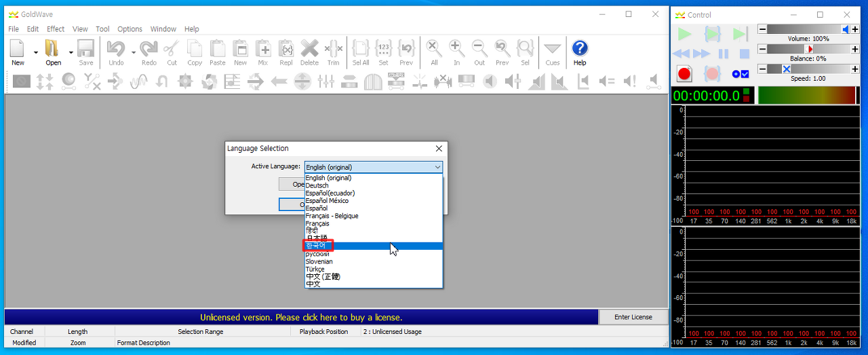Click the Speed slider in Control
The width and height of the screenshot is (868, 355).
click(x=808, y=69)
